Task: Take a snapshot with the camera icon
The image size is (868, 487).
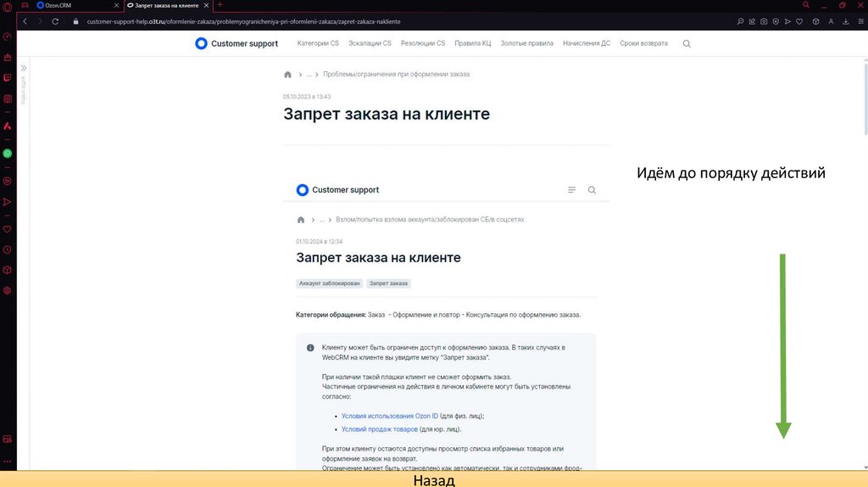Action: (x=764, y=21)
